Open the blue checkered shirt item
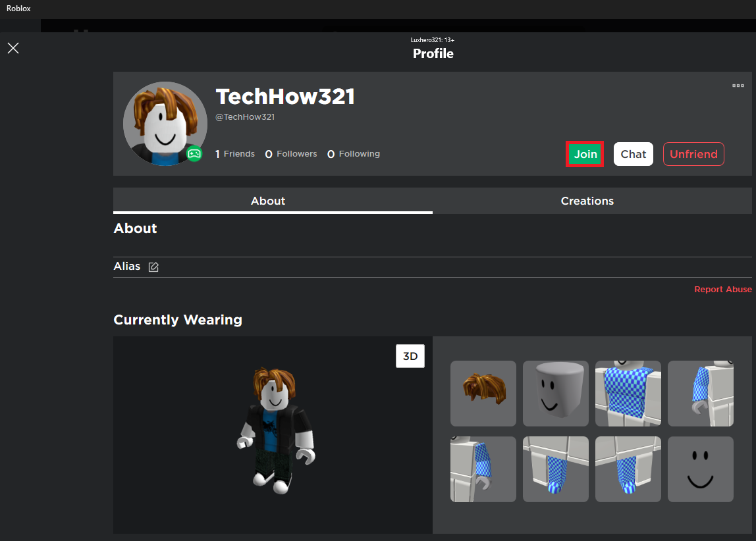Image resolution: width=756 pixels, height=541 pixels. (x=628, y=394)
